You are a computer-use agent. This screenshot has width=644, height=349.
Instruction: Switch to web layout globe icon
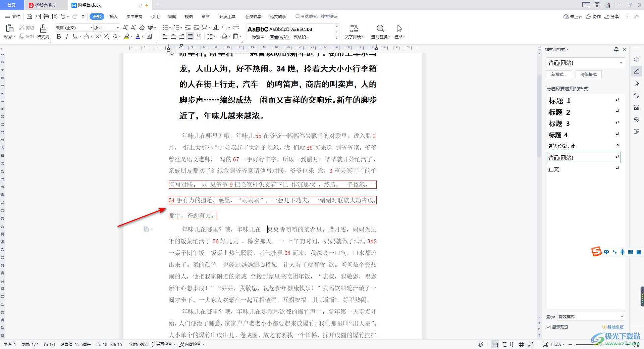(521, 344)
